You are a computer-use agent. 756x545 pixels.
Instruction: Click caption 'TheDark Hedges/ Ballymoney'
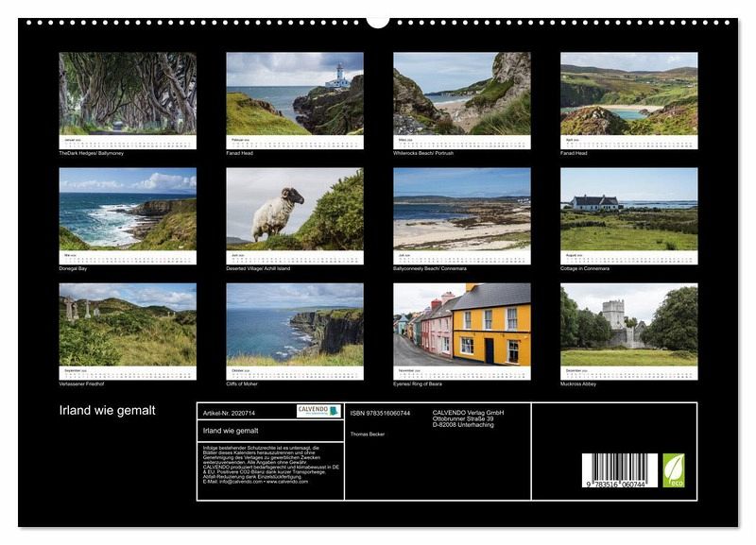[x=91, y=153]
